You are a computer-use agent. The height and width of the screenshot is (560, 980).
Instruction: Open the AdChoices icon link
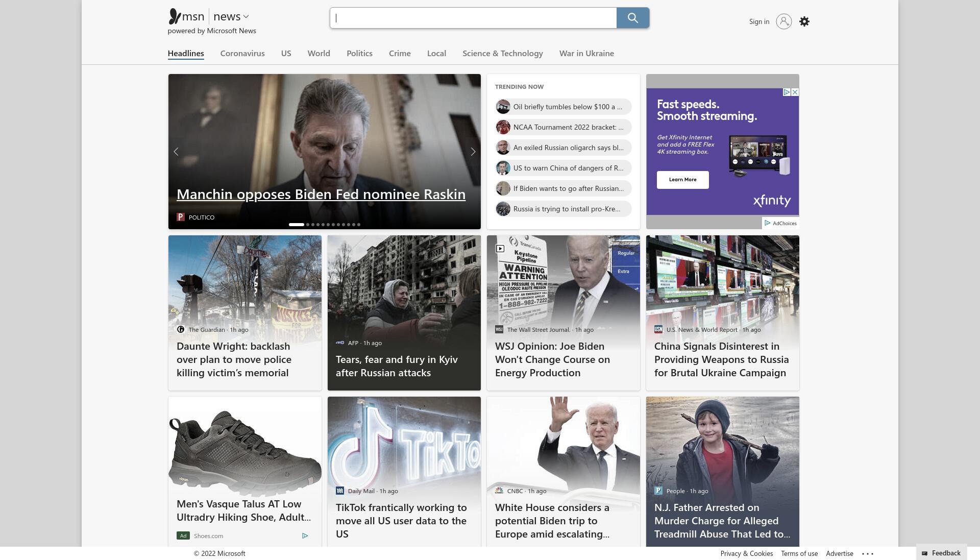point(767,223)
